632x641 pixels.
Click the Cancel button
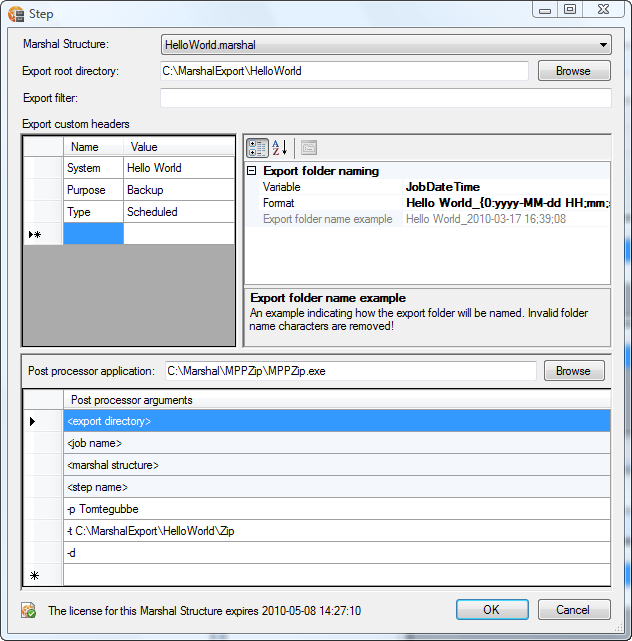[574, 610]
